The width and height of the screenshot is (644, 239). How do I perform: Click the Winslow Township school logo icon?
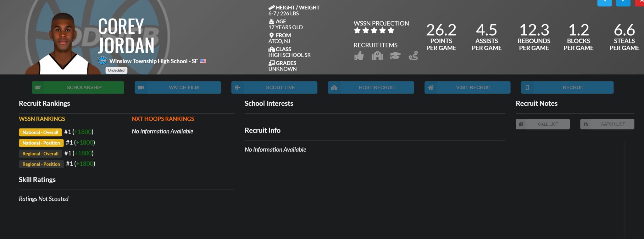pyautogui.click(x=103, y=61)
